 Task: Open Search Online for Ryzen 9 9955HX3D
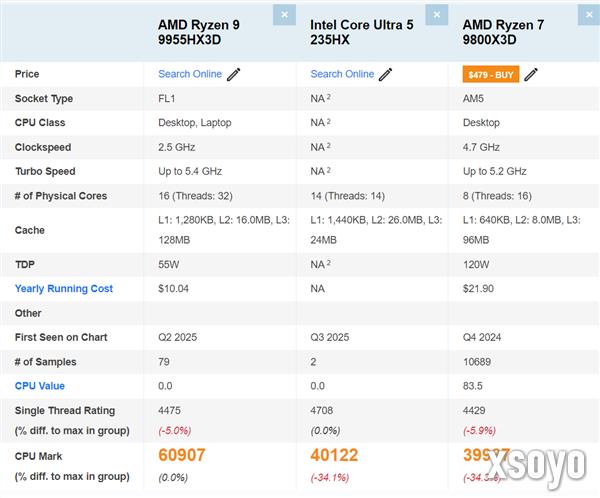(x=190, y=74)
